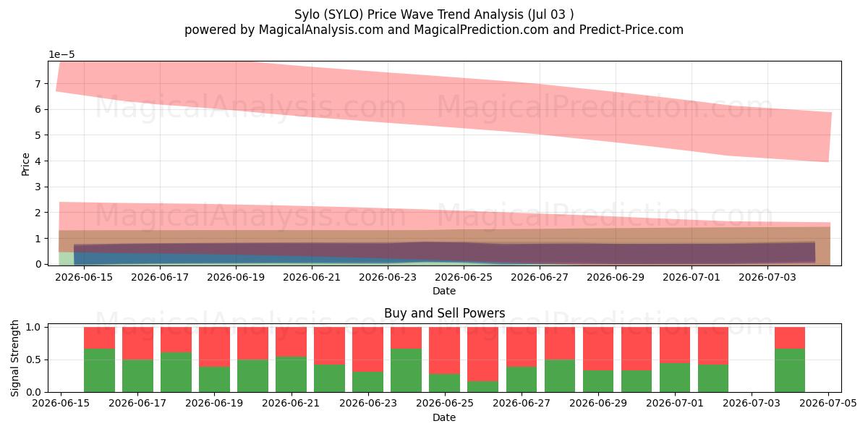The height and width of the screenshot is (434, 868).
Task: Click the "Buy and Sell Powers" subplot title
Action: [444, 313]
